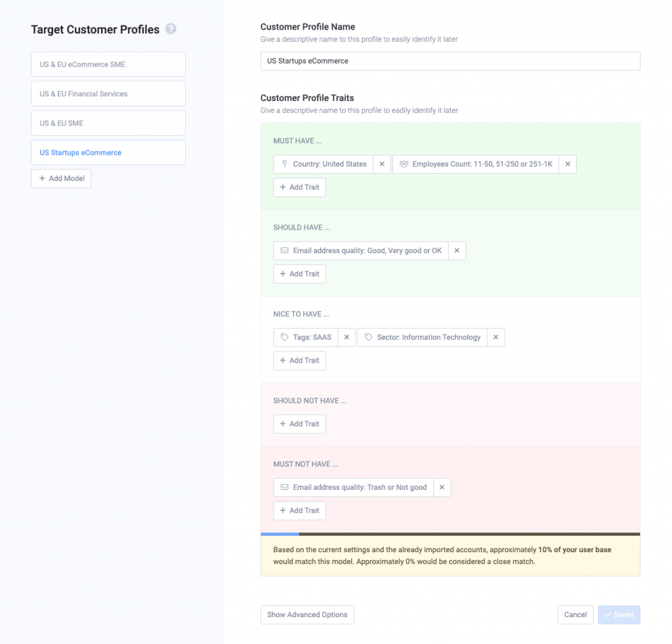Viewport: 672px width, 644px height.
Task: Open the US & EU SME profile
Action: click(x=108, y=123)
